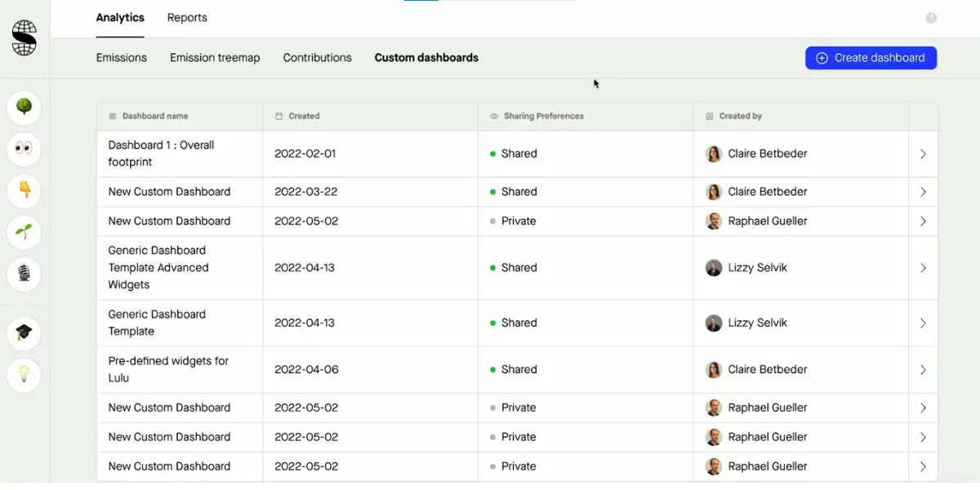Open Pre-defined widgets for Lulu chevron
The height and width of the screenshot is (490, 980).
click(x=923, y=369)
